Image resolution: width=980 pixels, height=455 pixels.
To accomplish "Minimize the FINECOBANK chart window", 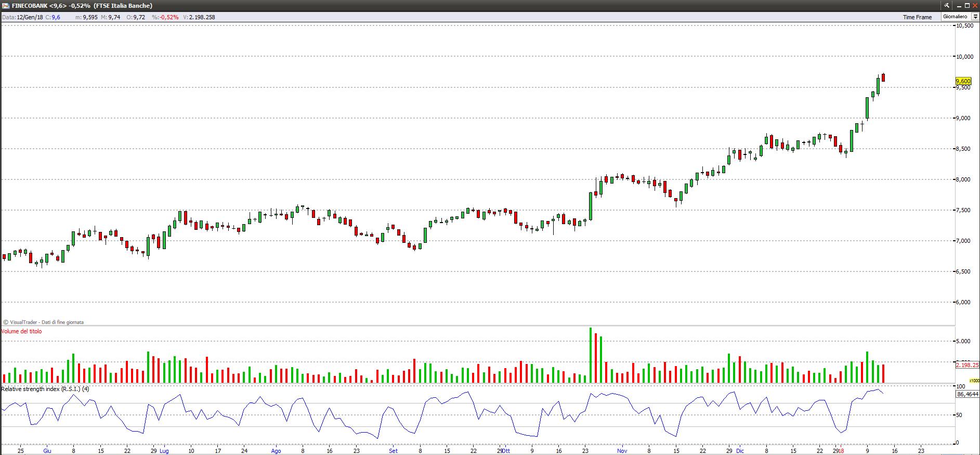I will 959,6.
